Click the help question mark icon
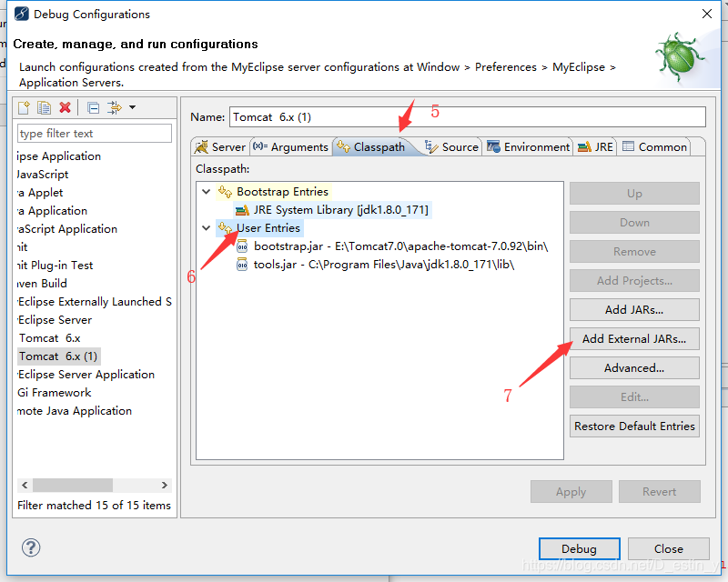Screen dimensions: 728x582 tap(31, 547)
